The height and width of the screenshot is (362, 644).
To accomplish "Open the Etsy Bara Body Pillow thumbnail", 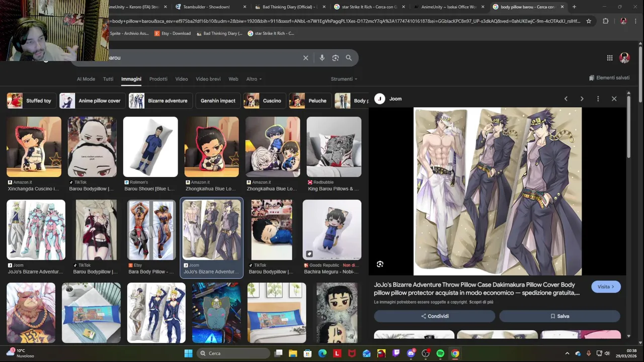I will click(x=151, y=230).
